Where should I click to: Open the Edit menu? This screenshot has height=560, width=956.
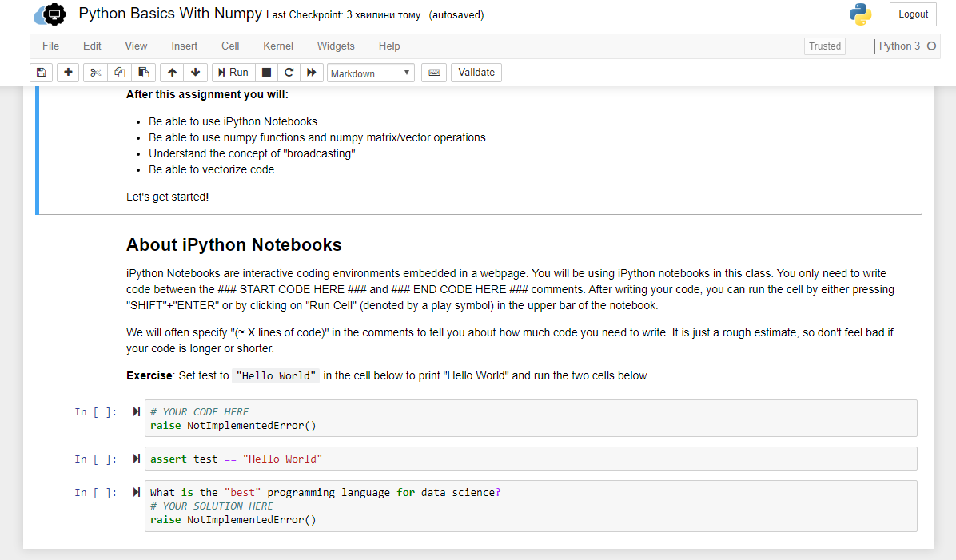coord(92,46)
